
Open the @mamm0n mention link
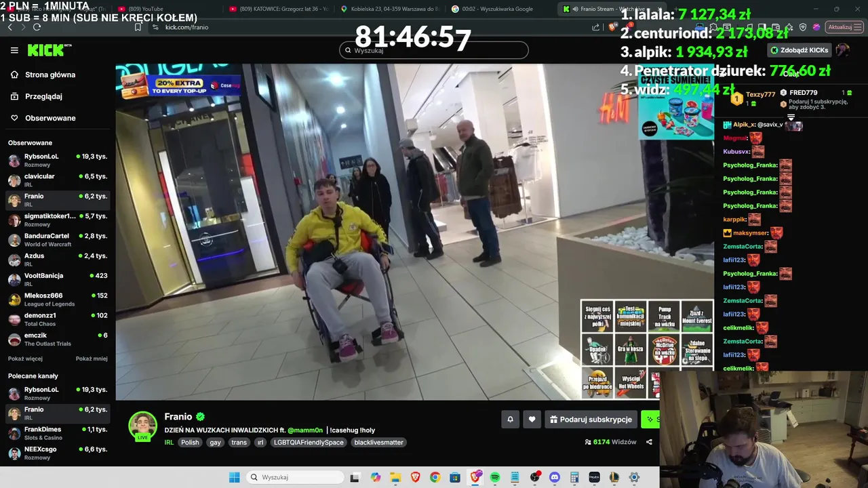305,430
